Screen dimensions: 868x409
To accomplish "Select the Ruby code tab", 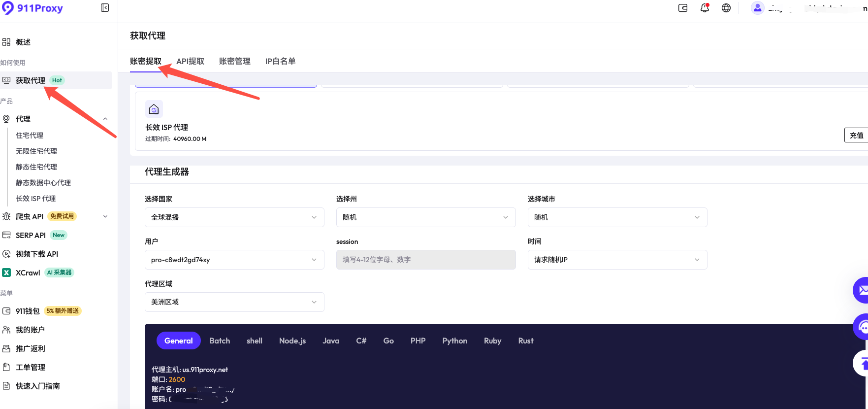I will click(492, 341).
